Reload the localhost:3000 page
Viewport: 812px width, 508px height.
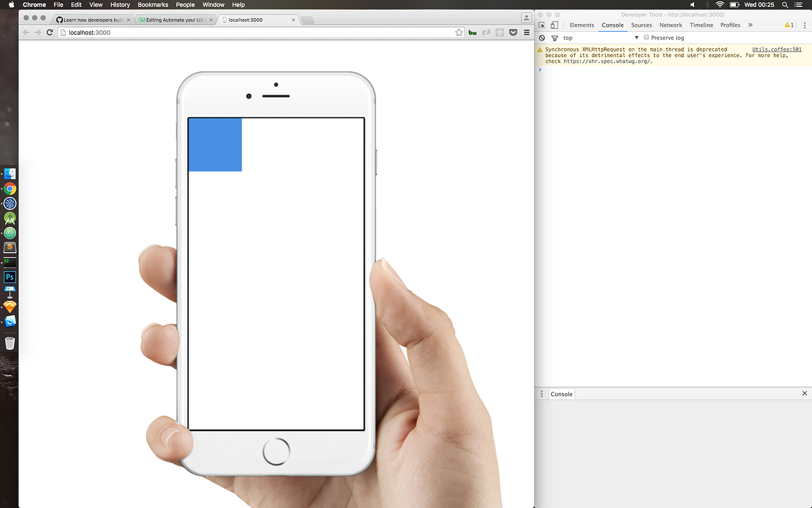click(x=50, y=32)
